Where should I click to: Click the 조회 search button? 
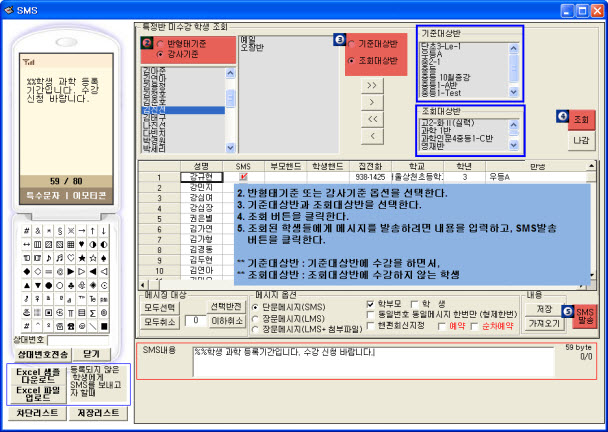[581, 121]
